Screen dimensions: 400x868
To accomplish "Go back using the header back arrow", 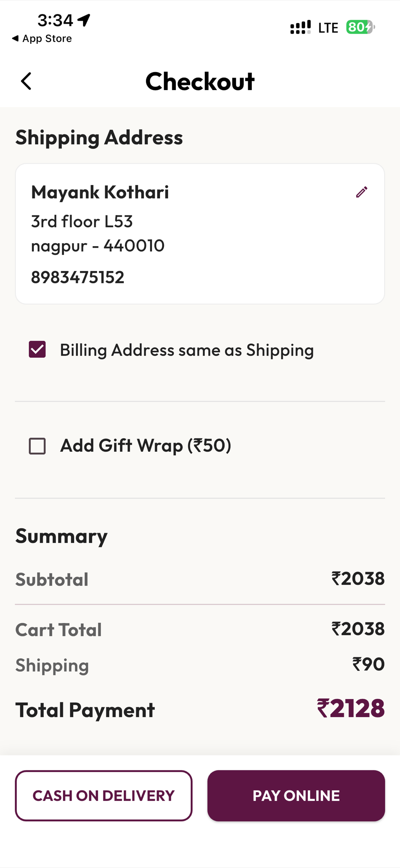I will click(x=26, y=81).
